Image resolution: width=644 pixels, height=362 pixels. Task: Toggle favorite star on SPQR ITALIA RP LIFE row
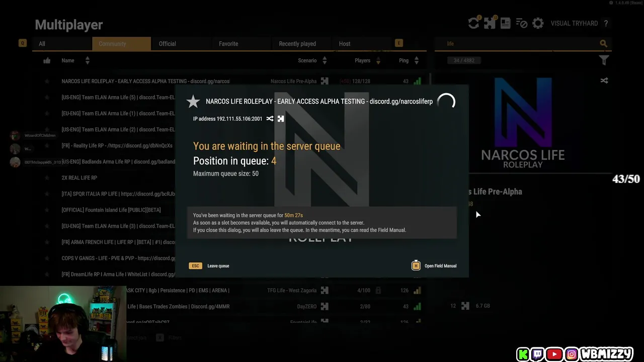47,194
